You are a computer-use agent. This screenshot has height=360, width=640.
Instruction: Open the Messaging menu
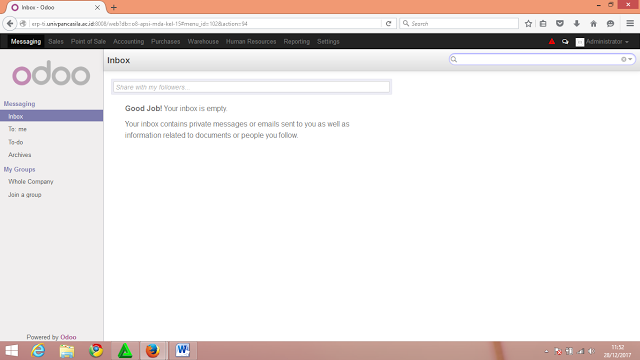[26, 42]
